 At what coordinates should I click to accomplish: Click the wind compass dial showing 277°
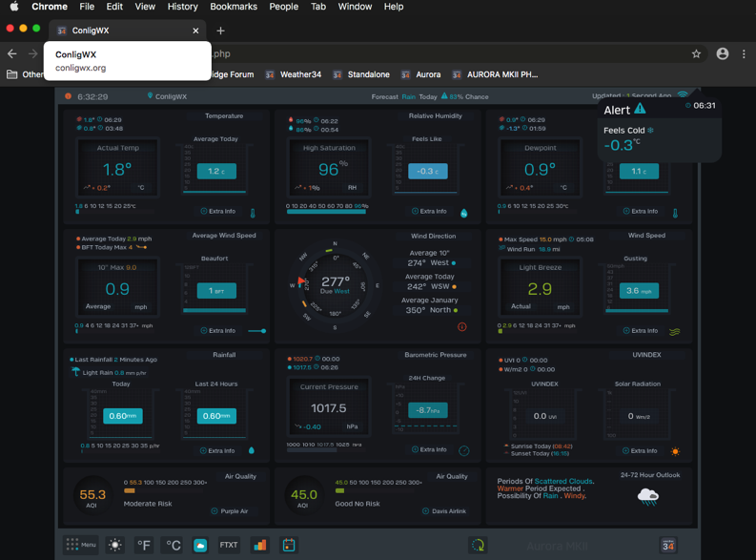pyautogui.click(x=335, y=285)
